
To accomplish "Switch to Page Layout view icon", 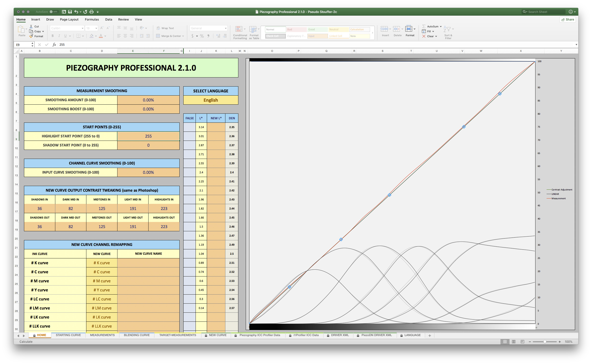I will pos(514,342).
